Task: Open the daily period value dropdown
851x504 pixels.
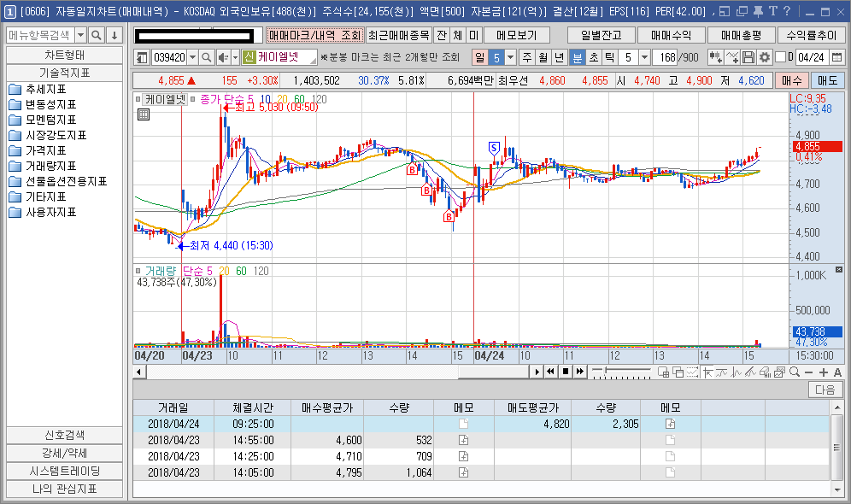Action: point(510,57)
